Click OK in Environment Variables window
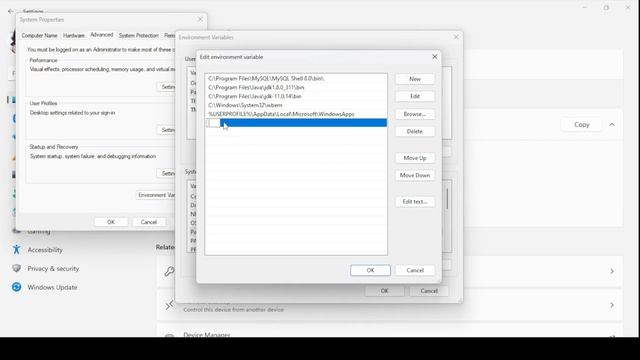 tap(384, 291)
